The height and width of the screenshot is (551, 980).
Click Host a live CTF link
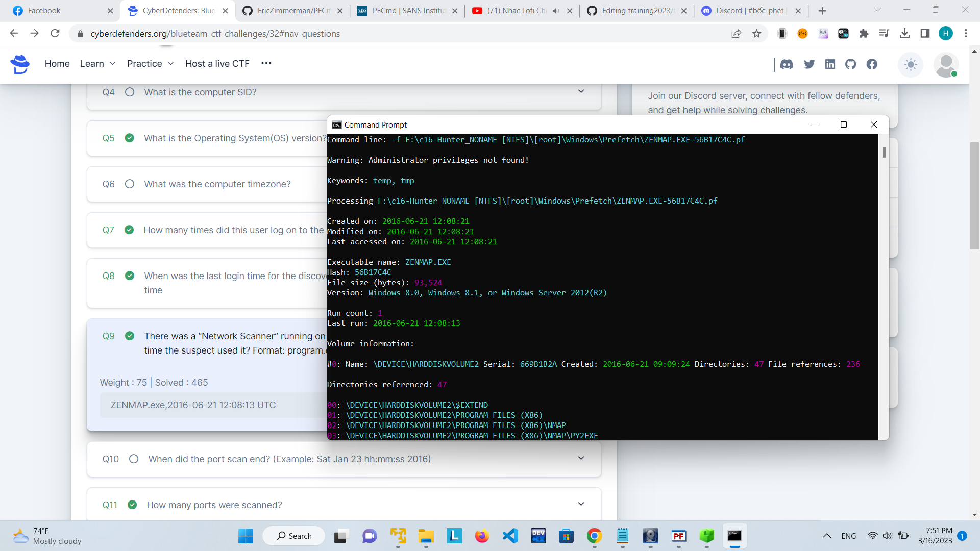pyautogui.click(x=217, y=64)
